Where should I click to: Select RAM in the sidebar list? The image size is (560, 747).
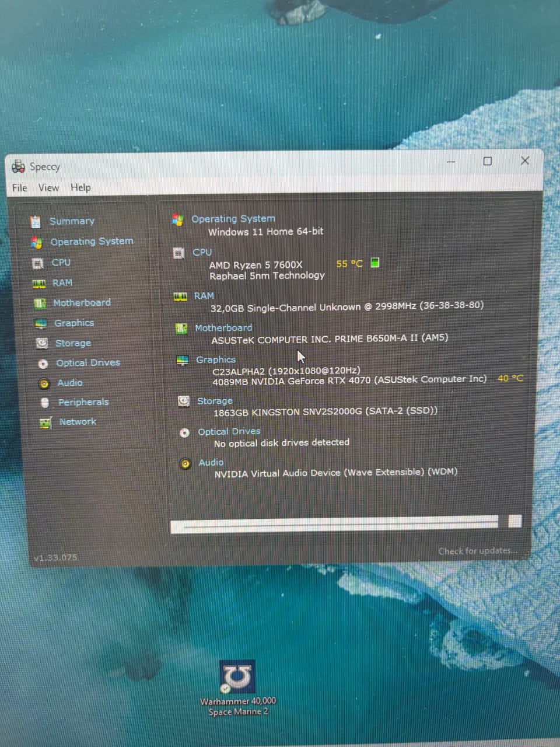tap(62, 283)
